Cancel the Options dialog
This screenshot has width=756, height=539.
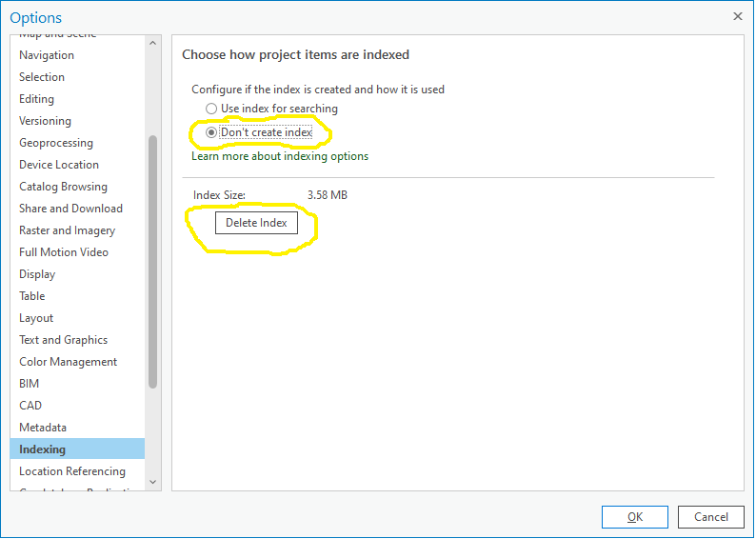pyautogui.click(x=710, y=517)
